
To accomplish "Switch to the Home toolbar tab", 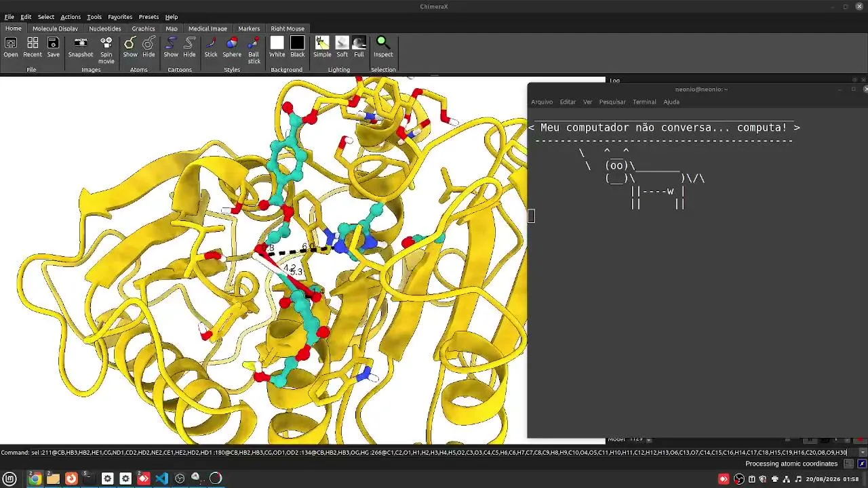I will (14, 28).
